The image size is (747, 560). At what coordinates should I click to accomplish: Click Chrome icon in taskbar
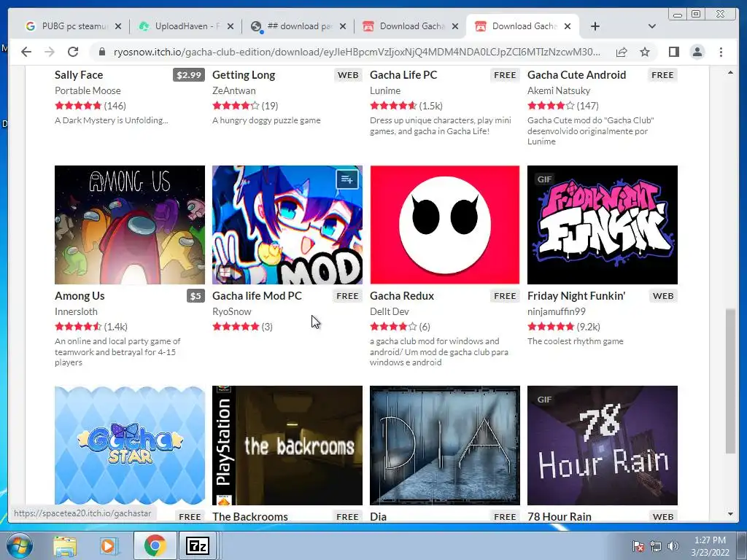[155, 545]
